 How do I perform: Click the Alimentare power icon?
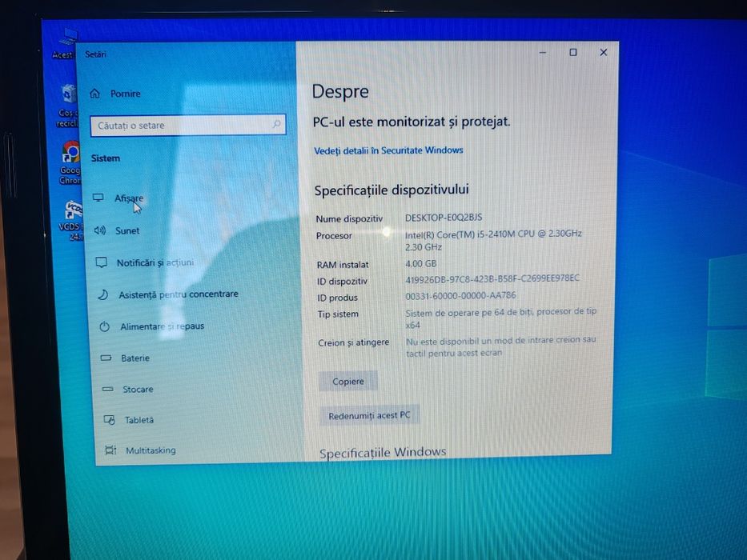(x=104, y=326)
